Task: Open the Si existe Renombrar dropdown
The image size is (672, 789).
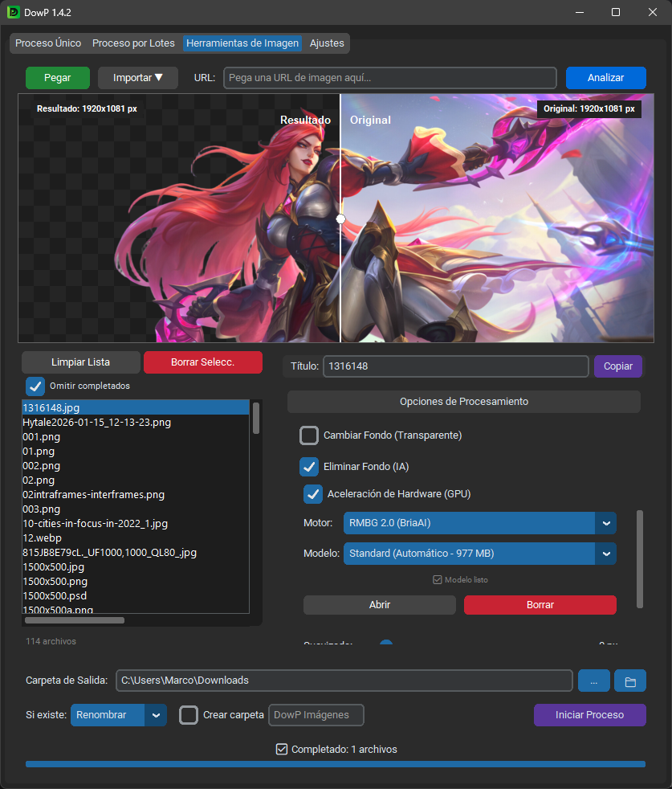Action: (x=119, y=715)
